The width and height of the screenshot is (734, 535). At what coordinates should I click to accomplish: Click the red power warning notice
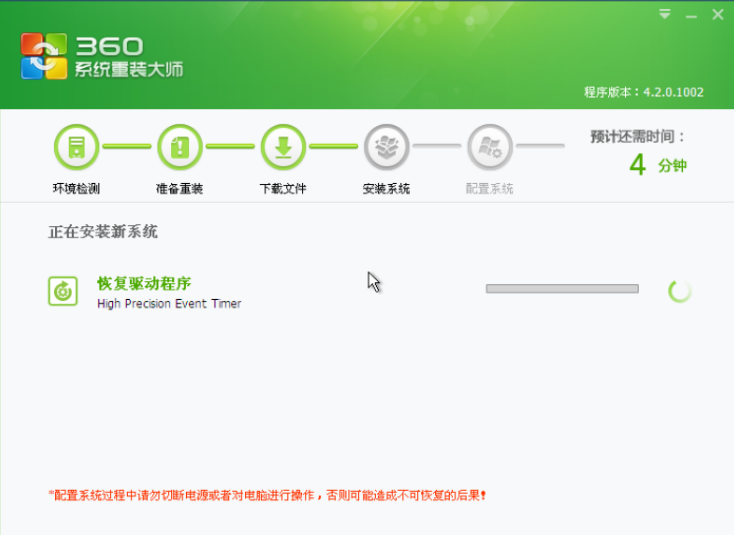pos(268,495)
